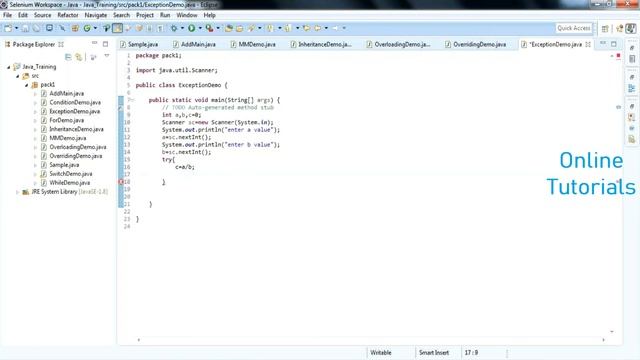The image size is (640, 360).
Task: Minimize the Package Explorer view
Action: [x=94, y=43]
